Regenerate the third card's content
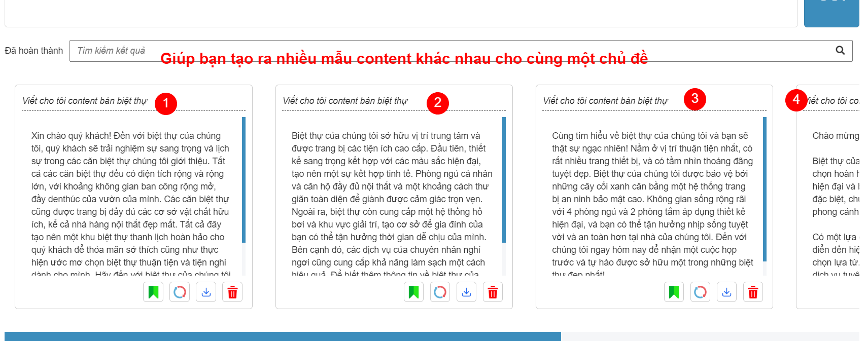The height and width of the screenshot is (341, 868). 700,292
